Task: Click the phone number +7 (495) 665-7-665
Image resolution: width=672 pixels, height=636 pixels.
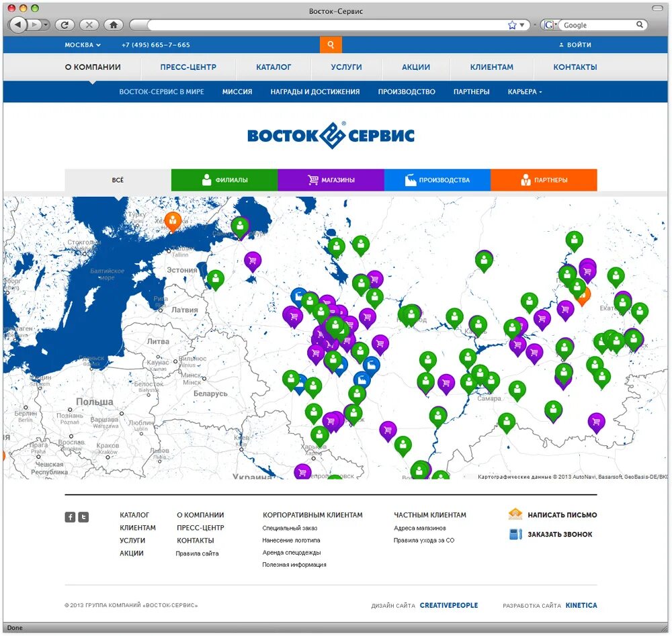Action: tap(156, 44)
